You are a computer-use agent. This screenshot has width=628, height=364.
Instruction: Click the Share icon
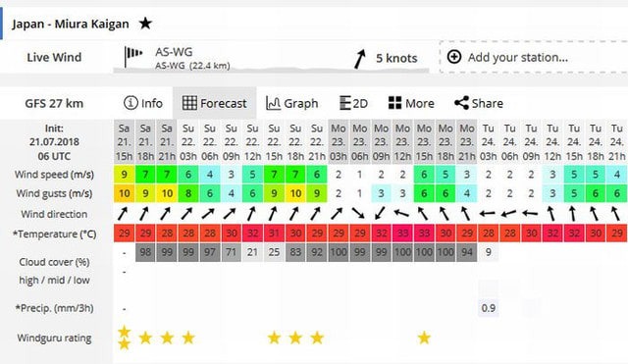click(461, 103)
